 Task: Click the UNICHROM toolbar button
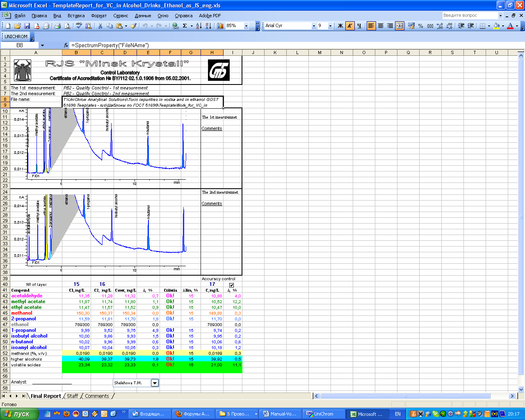(x=16, y=37)
